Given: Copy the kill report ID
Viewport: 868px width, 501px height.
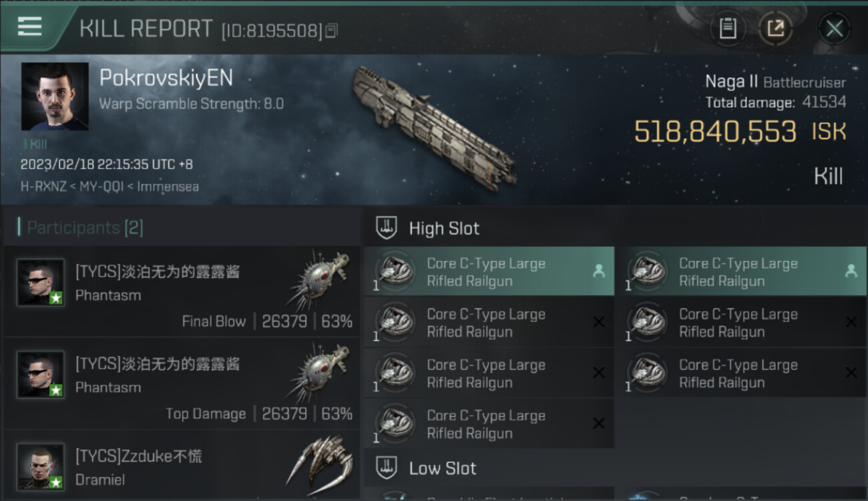Looking at the screenshot, I should 331,31.
